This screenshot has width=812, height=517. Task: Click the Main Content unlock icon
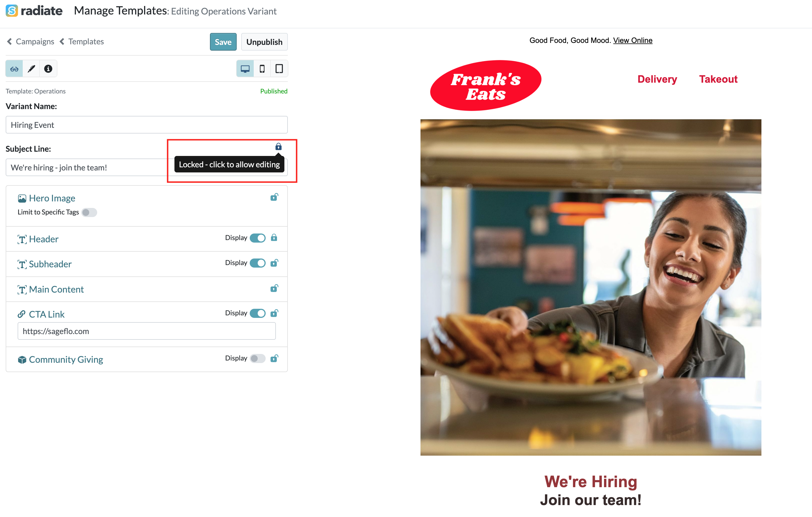tap(274, 288)
